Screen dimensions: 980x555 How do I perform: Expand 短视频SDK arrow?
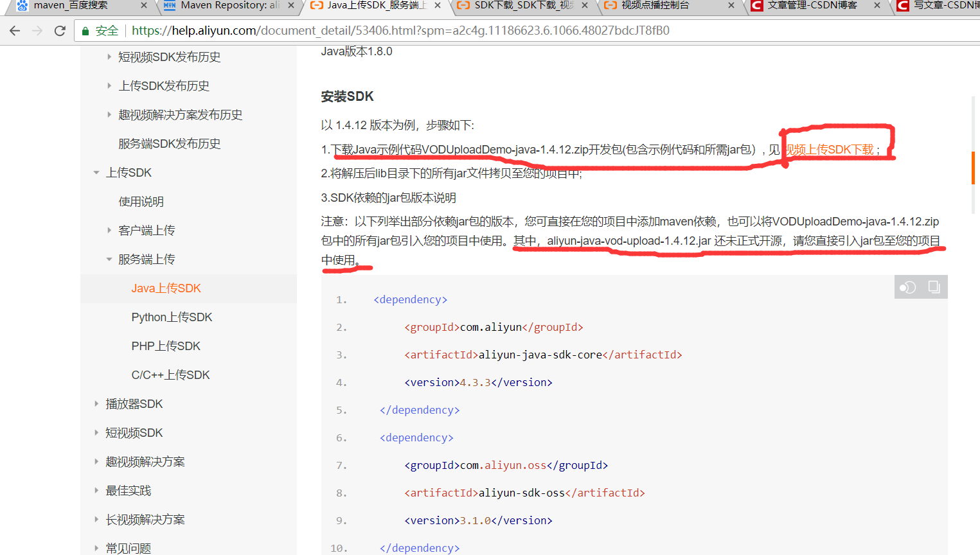tap(96, 432)
